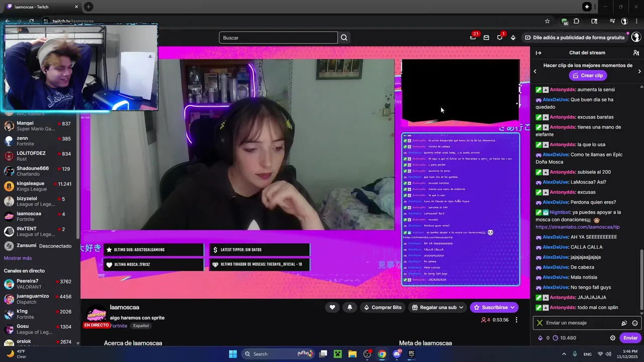Select the laamoscaa - Twitch browser tab
This screenshot has width=644, height=362.
(x=43, y=7)
